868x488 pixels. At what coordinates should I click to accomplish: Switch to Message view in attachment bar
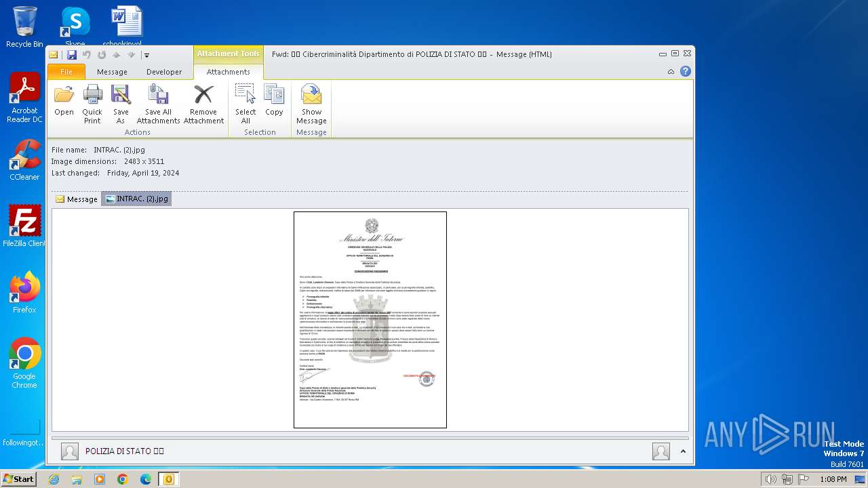coord(77,199)
